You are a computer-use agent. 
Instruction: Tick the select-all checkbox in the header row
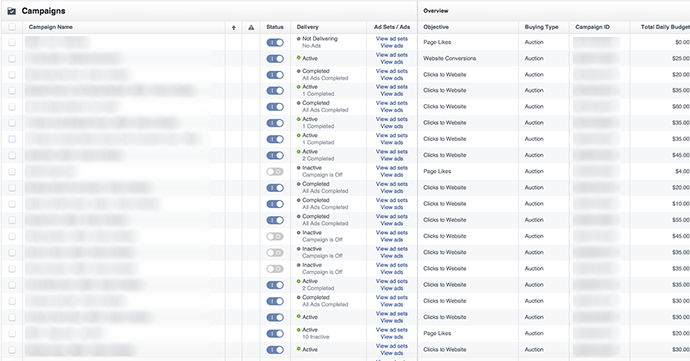(x=12, y=27)
